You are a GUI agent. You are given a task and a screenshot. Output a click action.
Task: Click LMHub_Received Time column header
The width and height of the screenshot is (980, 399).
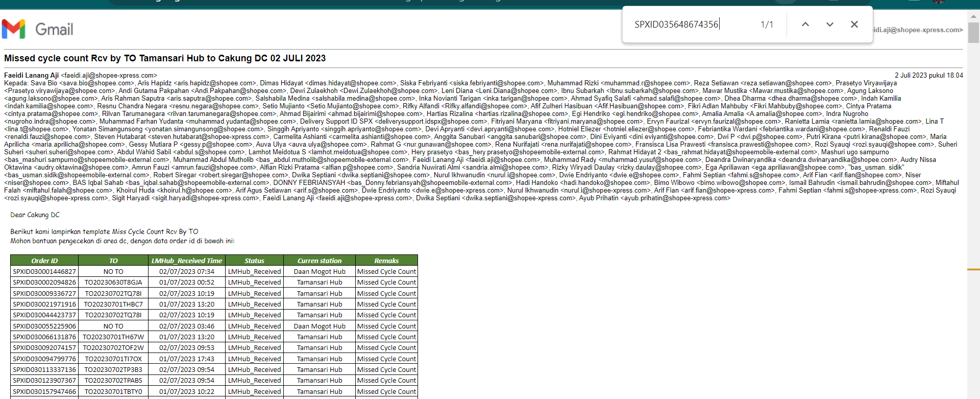click(187, 261)
